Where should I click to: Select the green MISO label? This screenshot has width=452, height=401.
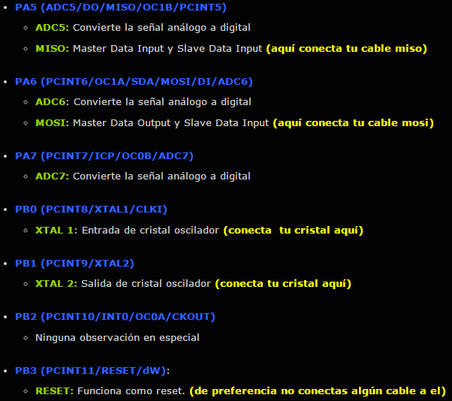(52, 49)
